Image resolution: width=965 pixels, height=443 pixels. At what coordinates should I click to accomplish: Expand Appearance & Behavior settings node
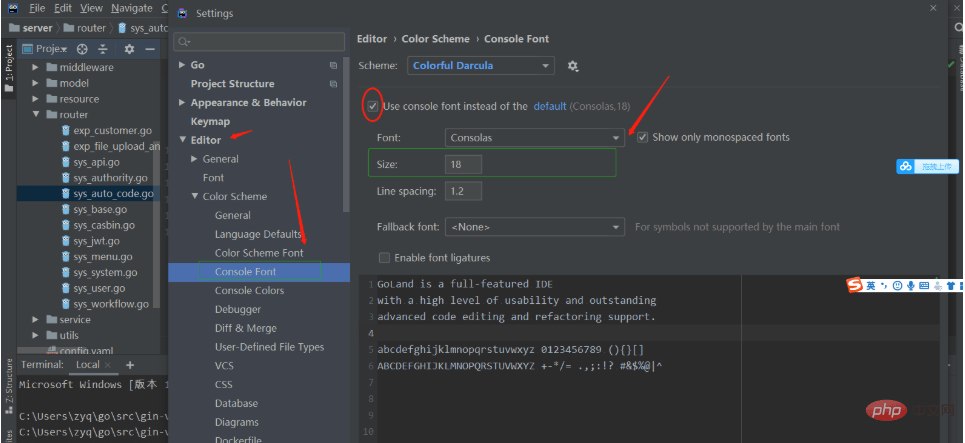(182, 103)
